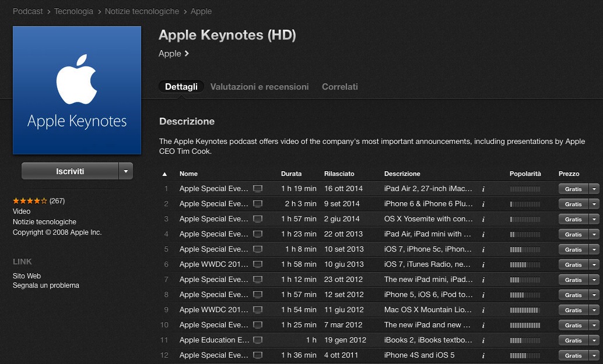Open info icon for iPhone 4S and iOS 5

[x=483, y=355]
